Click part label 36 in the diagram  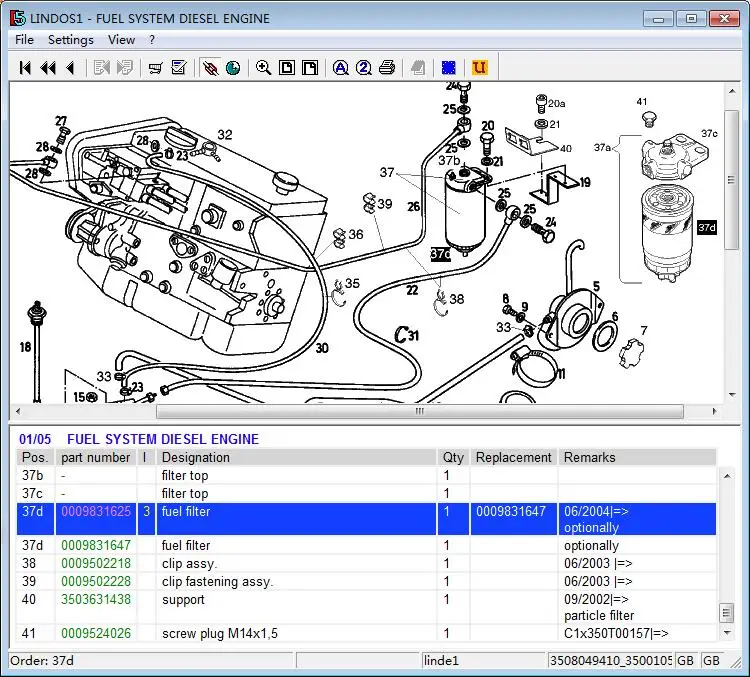click(356, 234)
